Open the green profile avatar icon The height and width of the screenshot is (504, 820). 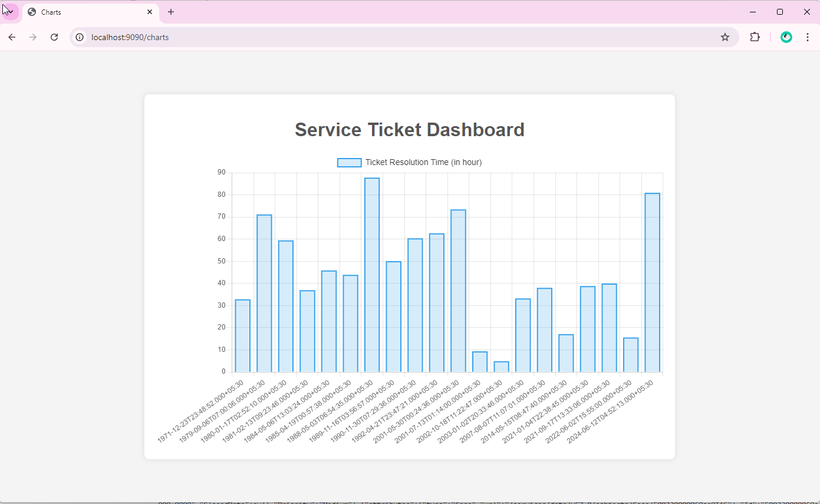coord(786,37)
